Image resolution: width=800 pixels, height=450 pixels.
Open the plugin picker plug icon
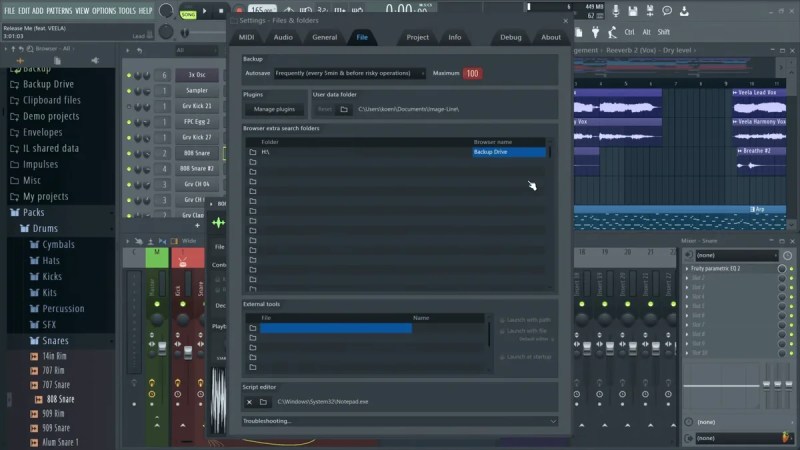pos(595,32)
